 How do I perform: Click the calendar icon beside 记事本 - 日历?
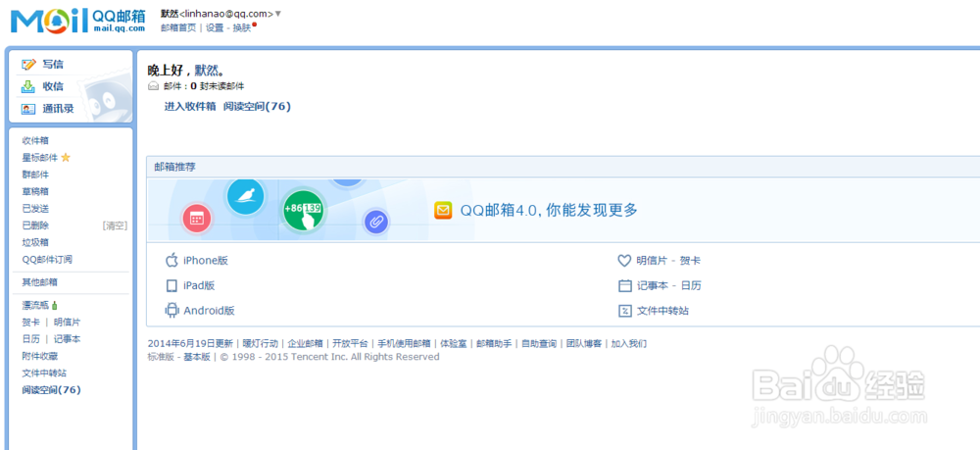625,285
